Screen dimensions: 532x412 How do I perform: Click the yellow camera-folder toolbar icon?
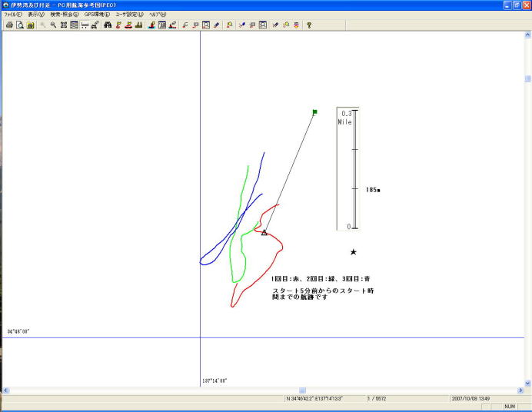(x=31, y=25)
